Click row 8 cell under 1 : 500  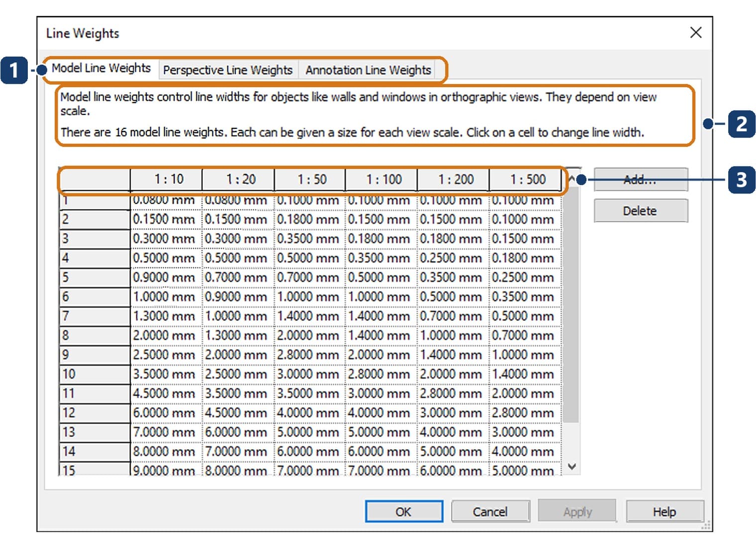(526, 335)
